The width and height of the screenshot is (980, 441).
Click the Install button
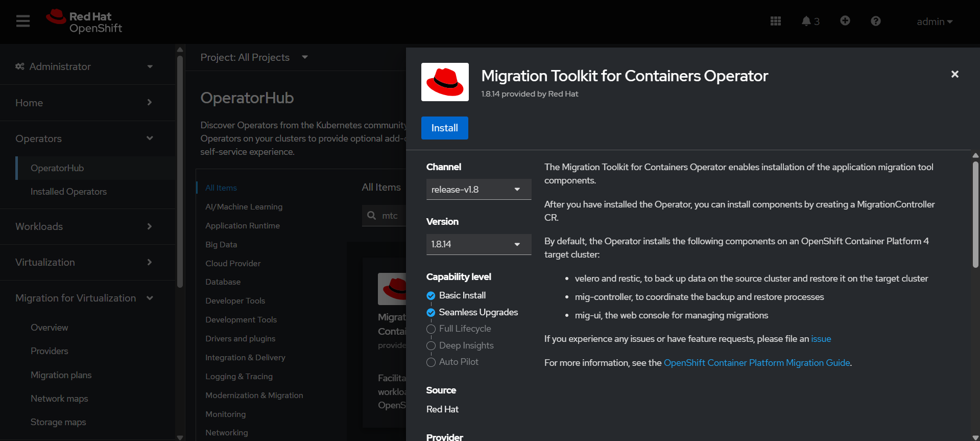444,128
